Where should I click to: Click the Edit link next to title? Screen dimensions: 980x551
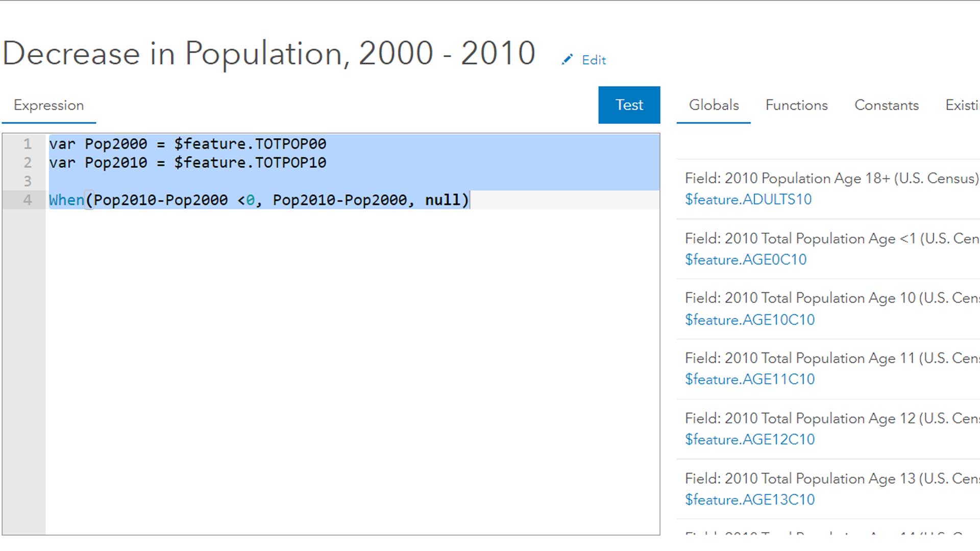click(x=594, y=60)
